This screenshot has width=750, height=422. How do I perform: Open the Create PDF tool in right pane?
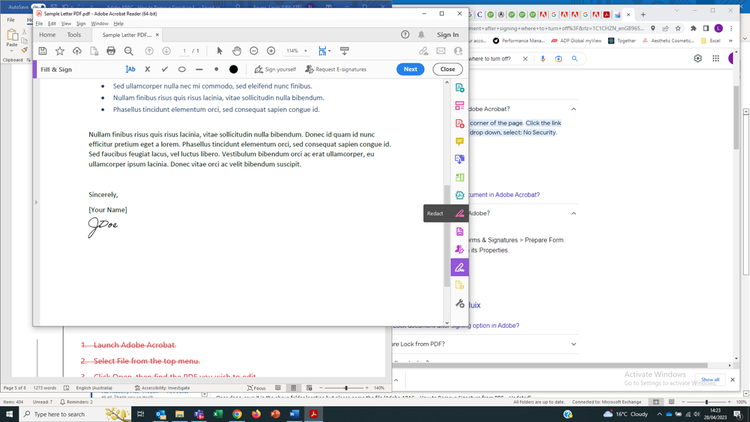tap(460, 123)
